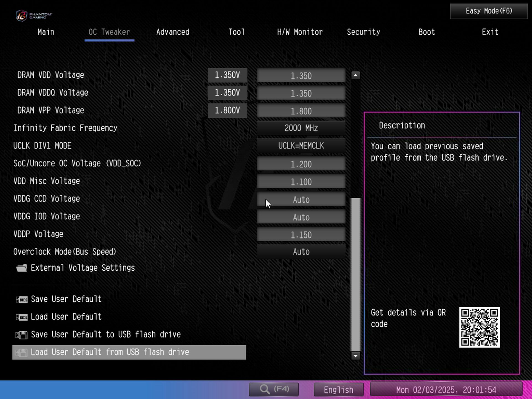Click the External Voltage Settings folder icon
This screenshot has height=399, width=532.
(x=22, y=268)
